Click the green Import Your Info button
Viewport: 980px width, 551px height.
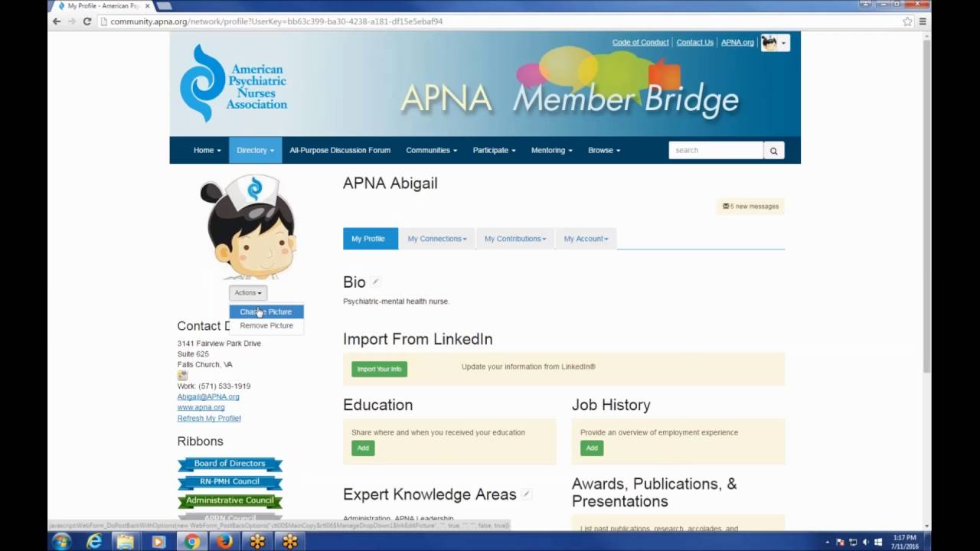point(379,370)
